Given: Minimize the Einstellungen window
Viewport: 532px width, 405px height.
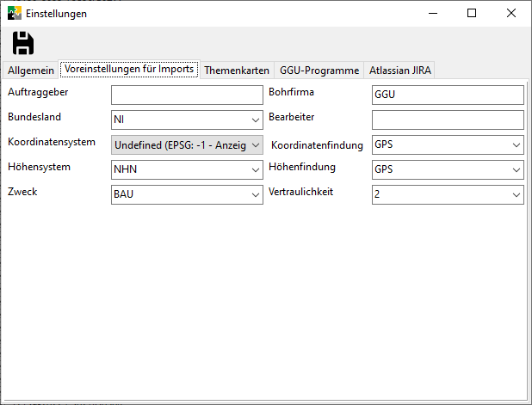Looking at the screenshot, I should [x=432, y=13].
